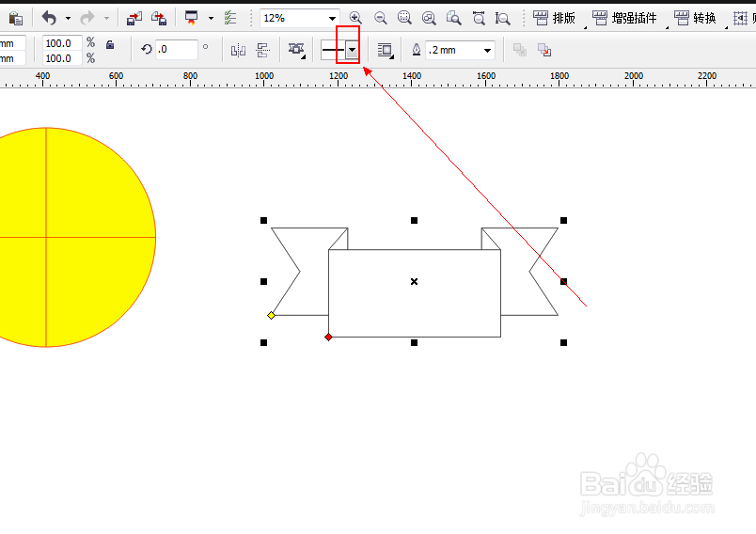Zoom to all objects
This screenshot has width=756, height=534.
click(429, 18)
